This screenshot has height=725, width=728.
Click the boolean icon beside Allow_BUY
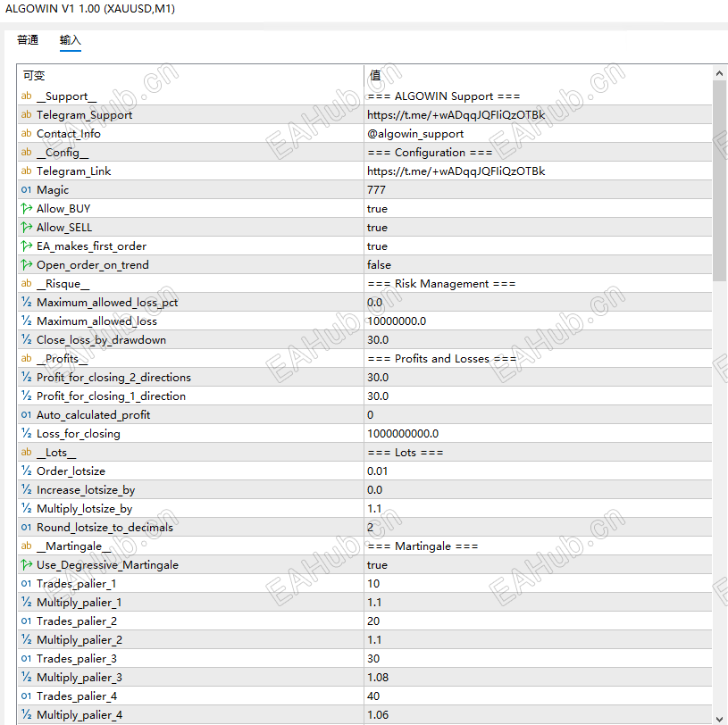[27, 209]
